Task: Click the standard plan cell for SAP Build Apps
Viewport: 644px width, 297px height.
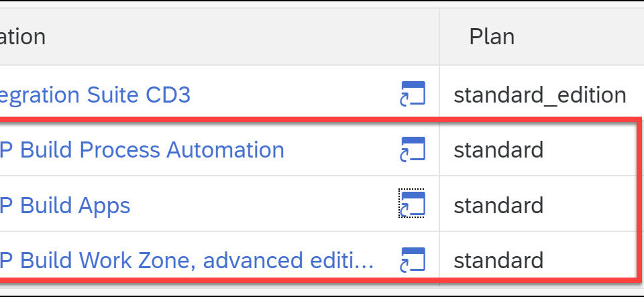Action: (498, 205)
